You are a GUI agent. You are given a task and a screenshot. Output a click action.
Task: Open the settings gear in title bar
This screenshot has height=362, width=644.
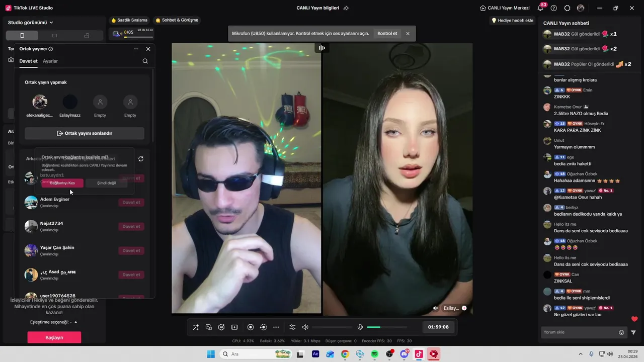click(x=568, y=8)
